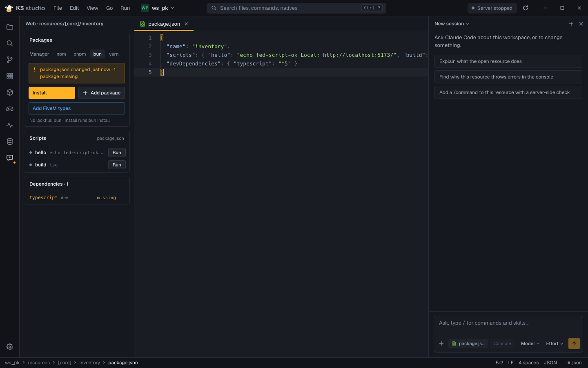
Task: Open Settings gear icon
Action: coord(10,347)
